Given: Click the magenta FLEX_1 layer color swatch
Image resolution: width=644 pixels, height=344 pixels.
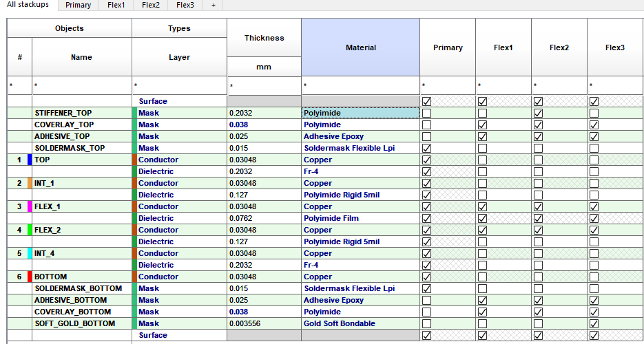Looking at the screenshot, I should point(30,206).
